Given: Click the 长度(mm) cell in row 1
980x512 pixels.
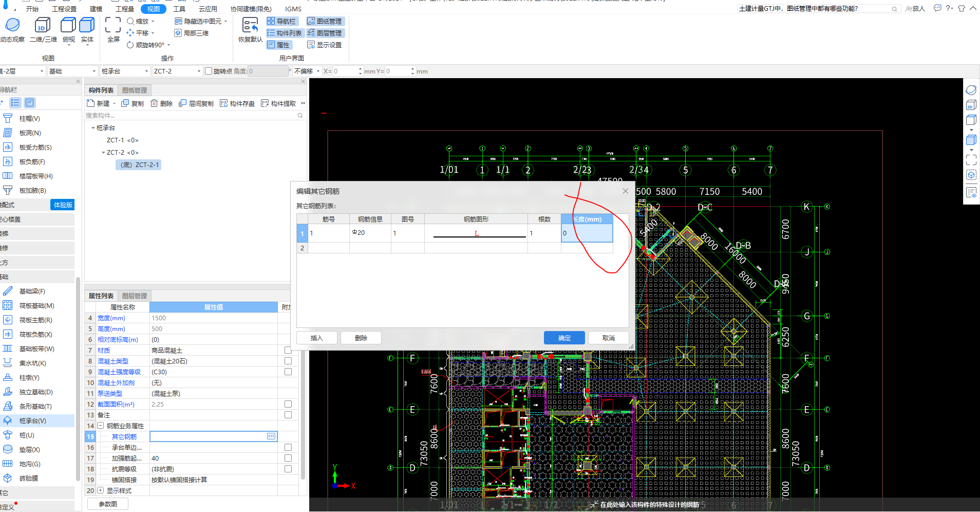Looking at the screenshot, I should (587, 233).
